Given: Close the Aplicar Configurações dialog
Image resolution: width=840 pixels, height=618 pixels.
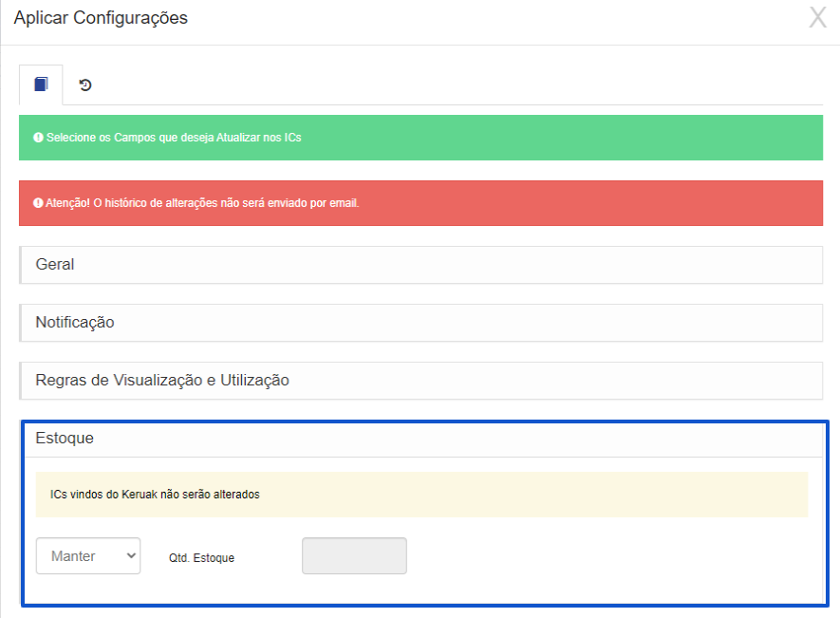Looking at the screenshot, I should click(x=817, y=18).
